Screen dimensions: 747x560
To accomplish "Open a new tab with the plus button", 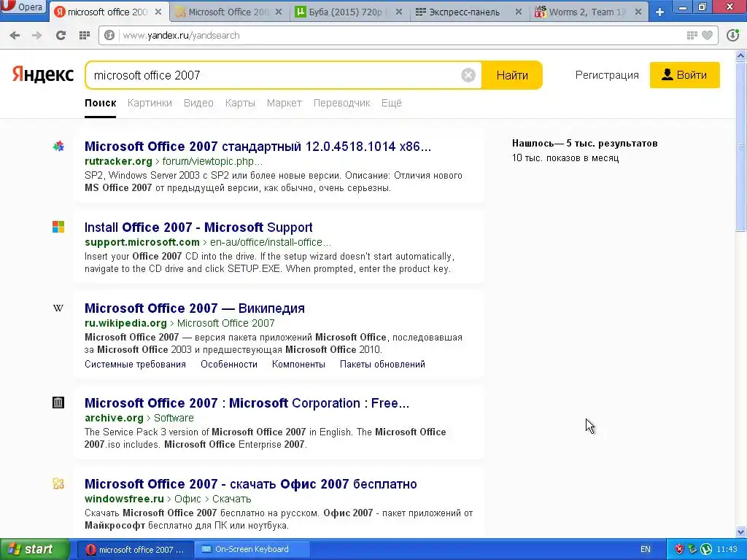I will (x=659, y=12).
